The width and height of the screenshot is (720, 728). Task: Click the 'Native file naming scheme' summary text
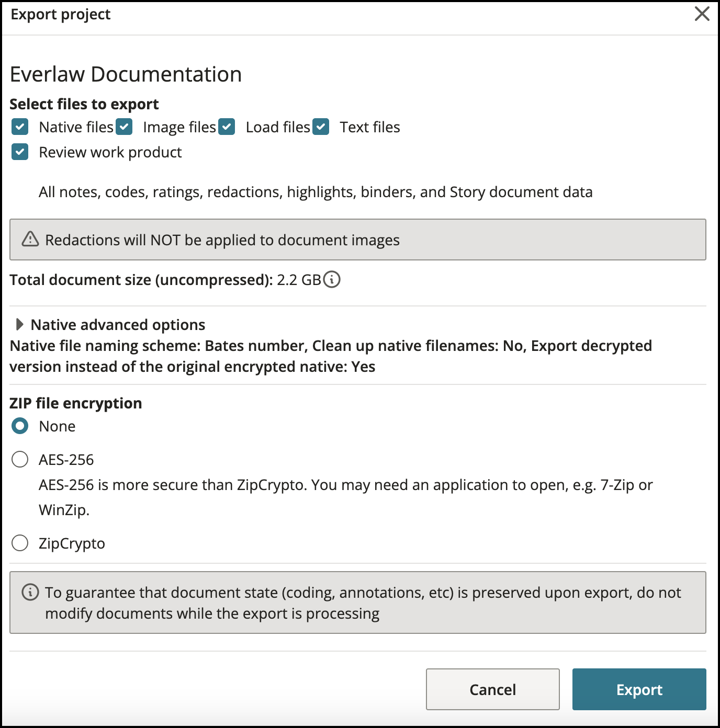(331, 356)
